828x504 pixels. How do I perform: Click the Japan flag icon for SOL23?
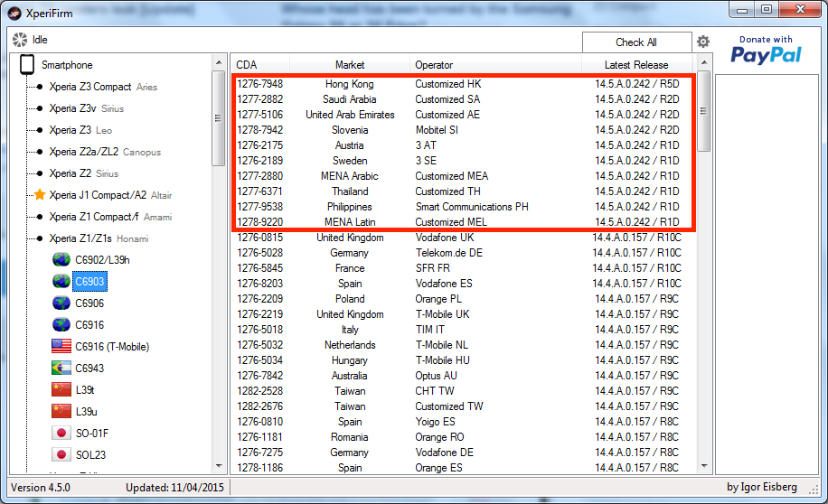(x=61, y=454)
